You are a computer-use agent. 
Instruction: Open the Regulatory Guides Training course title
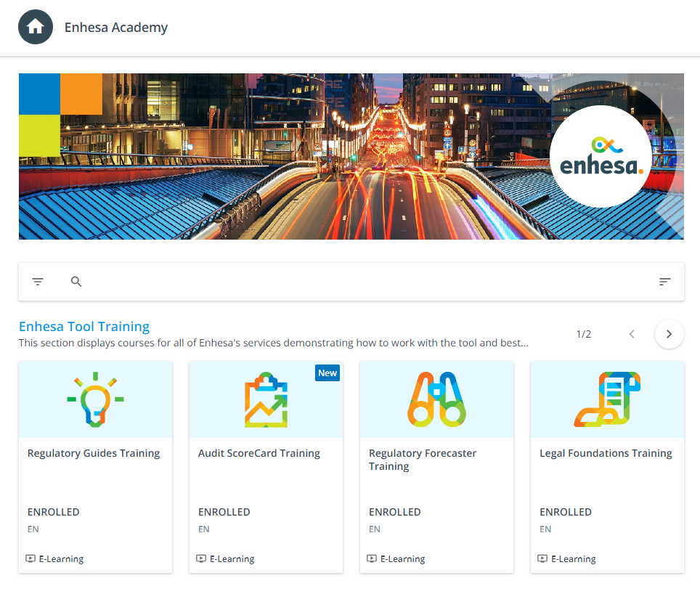pos(93,452)
